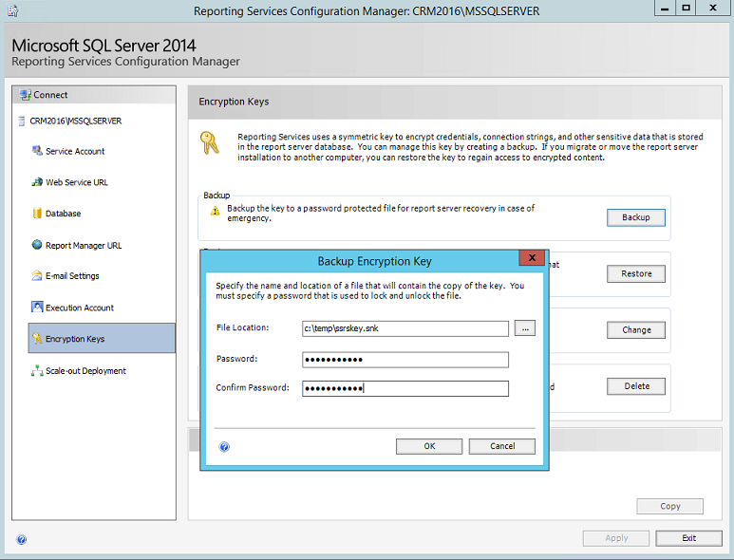The image size is (734, 560).
Task: Click the greyed Copy button
Action: (x=669, y=506)
